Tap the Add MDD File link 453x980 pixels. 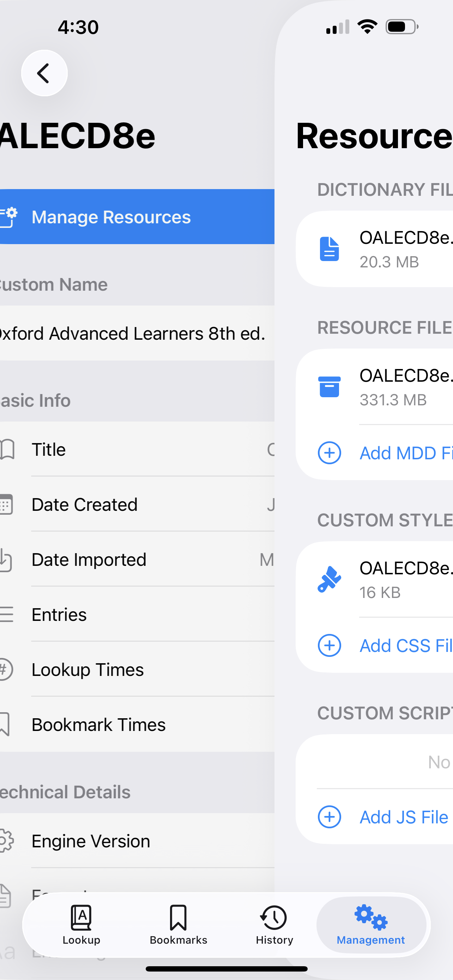[x=405, y=453]
